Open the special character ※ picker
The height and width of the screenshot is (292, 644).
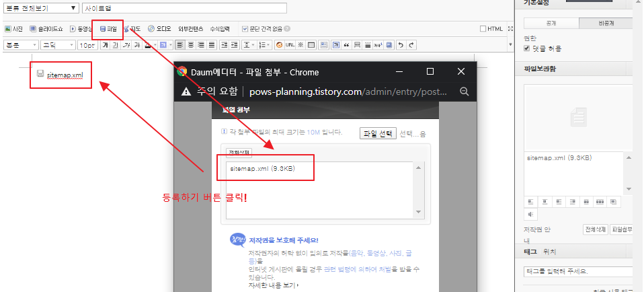pos(300,45)
